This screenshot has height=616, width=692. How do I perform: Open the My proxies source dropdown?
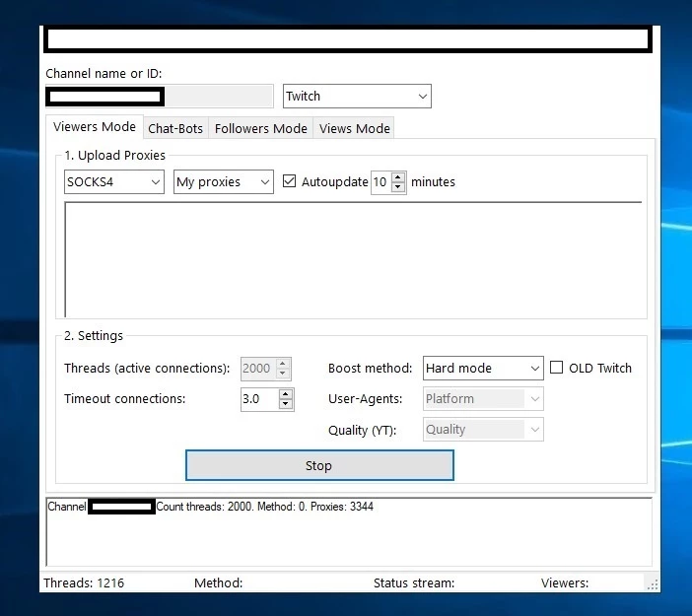point(224,182)
